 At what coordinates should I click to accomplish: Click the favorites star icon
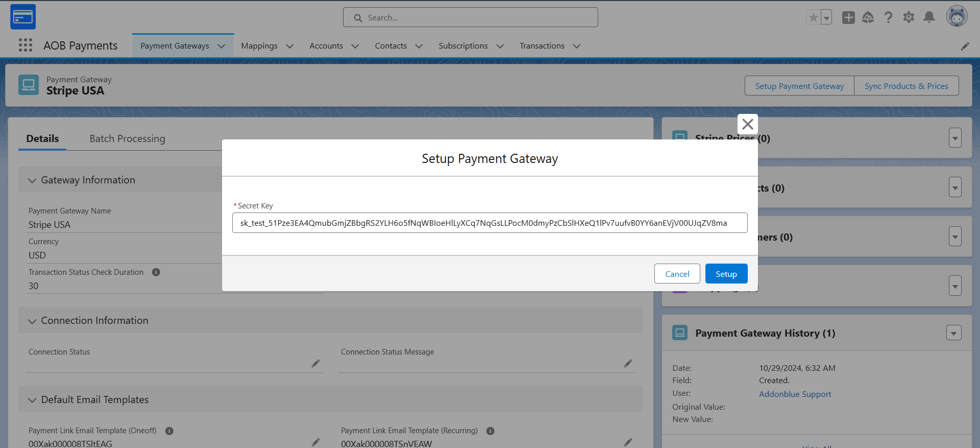coord(813,17)
